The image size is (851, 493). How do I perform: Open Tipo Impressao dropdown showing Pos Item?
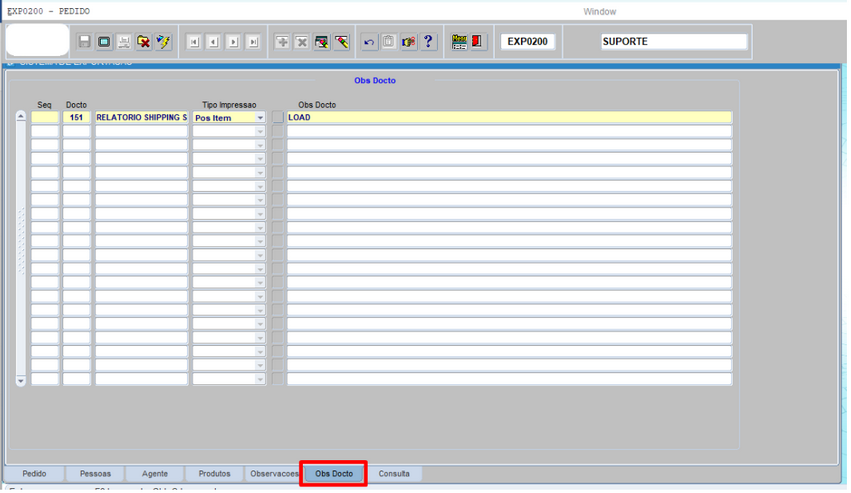[260, 118]
